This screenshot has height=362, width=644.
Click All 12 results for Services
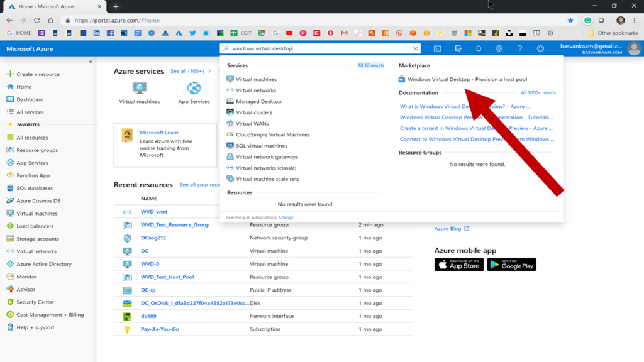click(371, 65)
